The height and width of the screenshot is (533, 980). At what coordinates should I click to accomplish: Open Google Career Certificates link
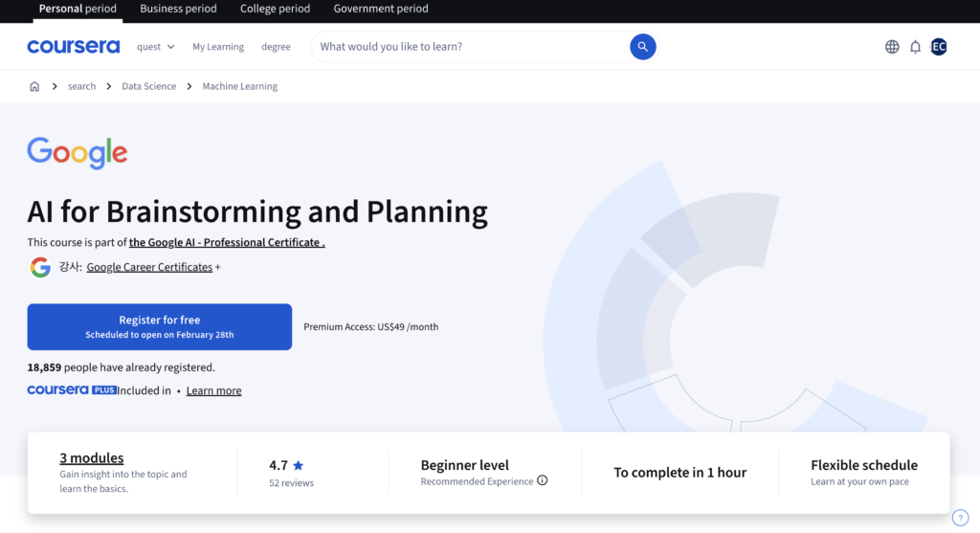pyautogui.click(x=149, y=267)
